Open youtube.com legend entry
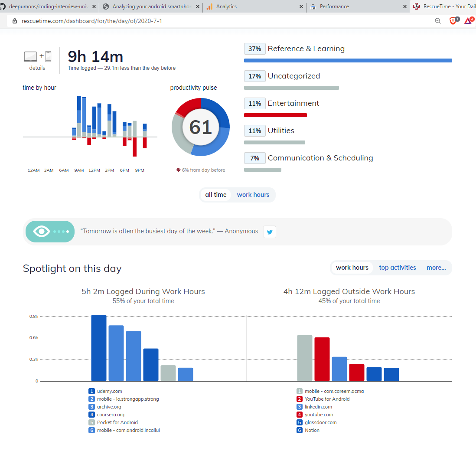 [x=319, y=415]
